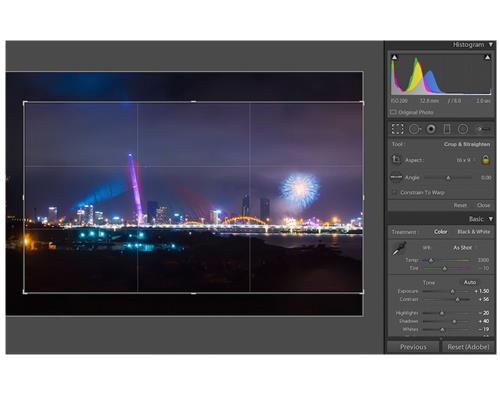Pick the Adjustment Brush tool

point(483,129)
